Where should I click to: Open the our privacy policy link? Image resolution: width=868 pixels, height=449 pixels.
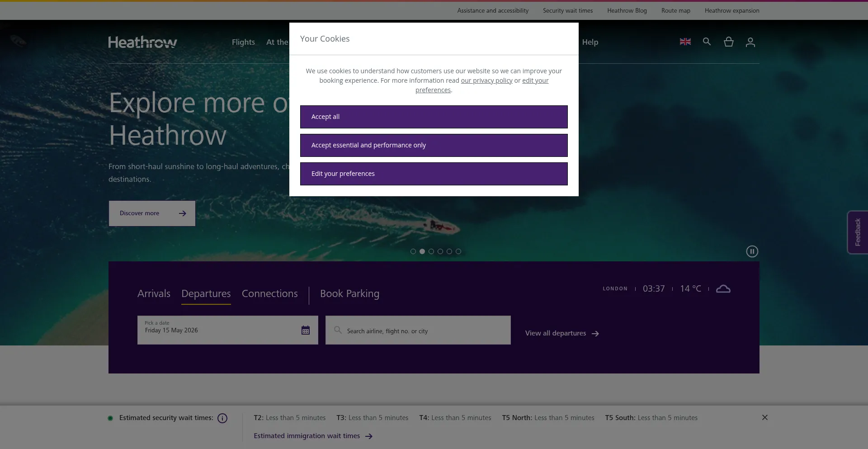(x=486, y=80)
